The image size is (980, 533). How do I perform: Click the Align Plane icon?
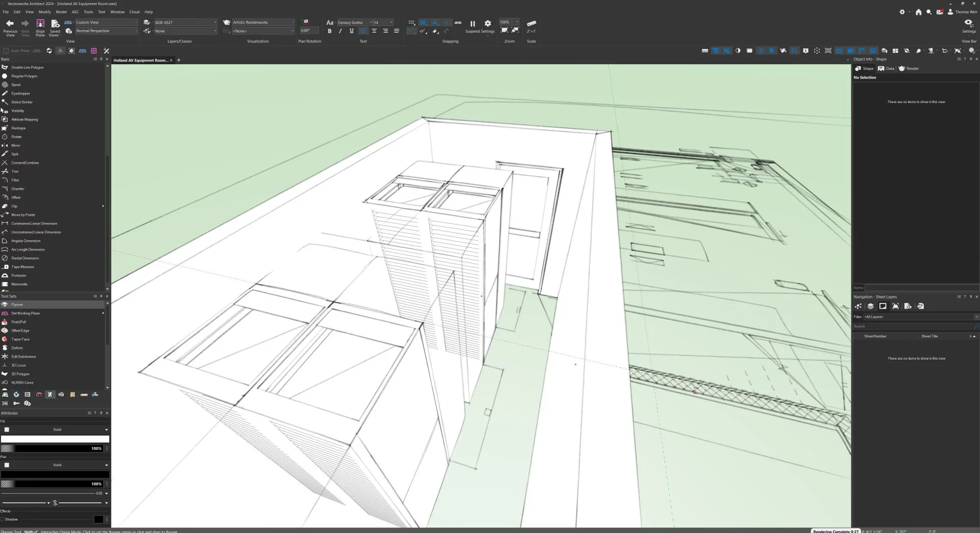pyautogui.click(x=40, y=23)
